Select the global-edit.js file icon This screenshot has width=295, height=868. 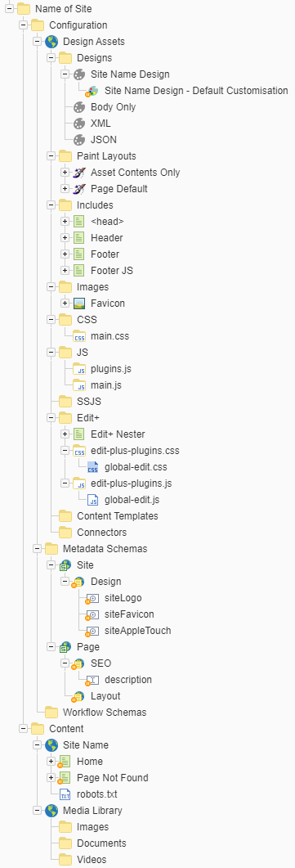(93, 500)
